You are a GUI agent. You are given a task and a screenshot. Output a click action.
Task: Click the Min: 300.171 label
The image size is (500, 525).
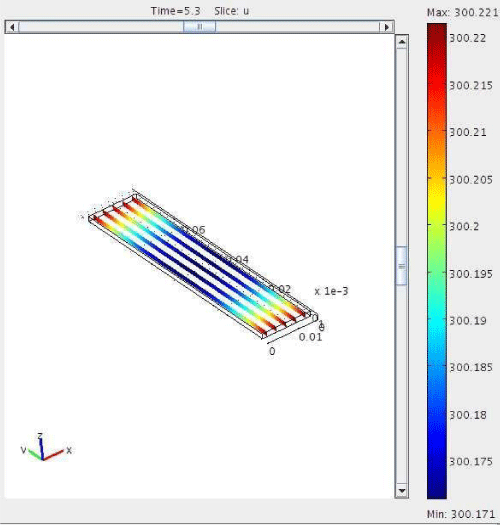tap(461, 514)
